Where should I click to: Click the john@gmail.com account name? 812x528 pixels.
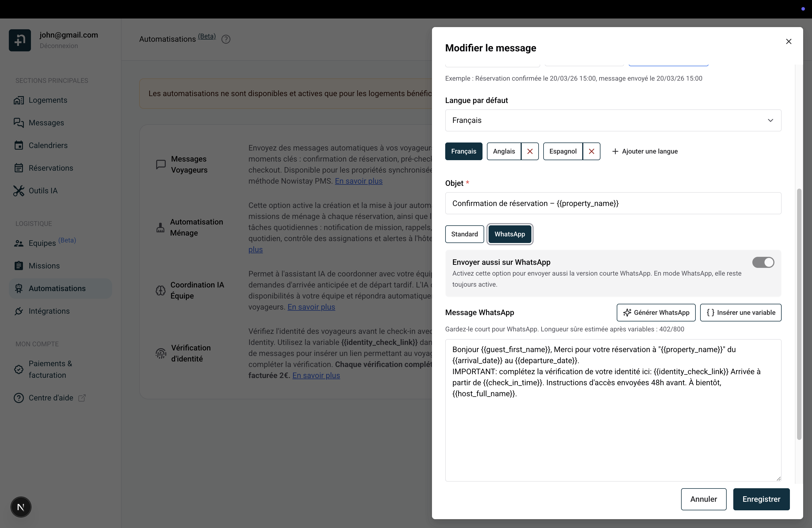68,35
